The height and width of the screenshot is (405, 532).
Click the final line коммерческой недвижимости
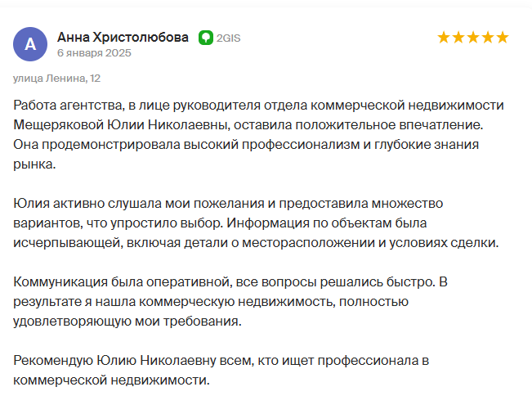click(x=111, y=380)
